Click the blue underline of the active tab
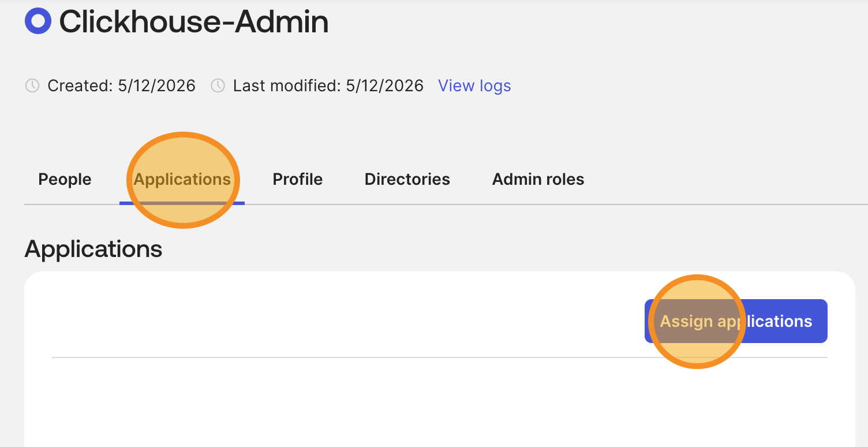The width and height of the screenshot is (868, 447). (x=182, y=203)
